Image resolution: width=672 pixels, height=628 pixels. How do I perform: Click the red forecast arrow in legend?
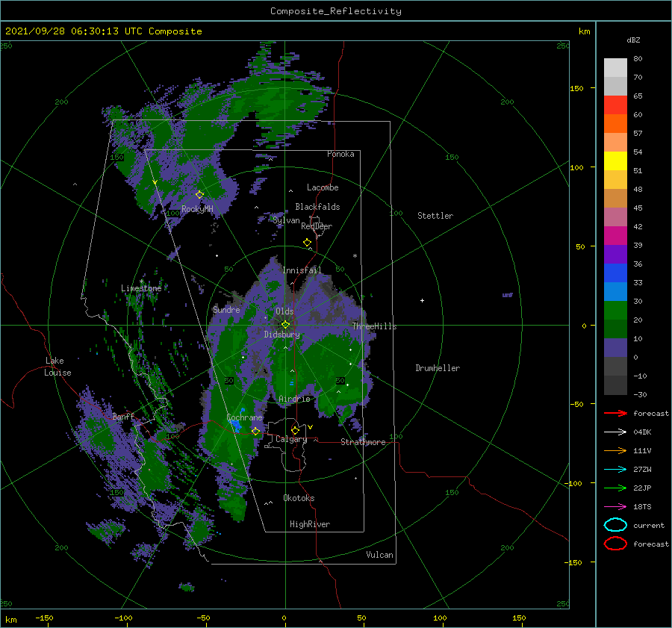tap(615, 413)
